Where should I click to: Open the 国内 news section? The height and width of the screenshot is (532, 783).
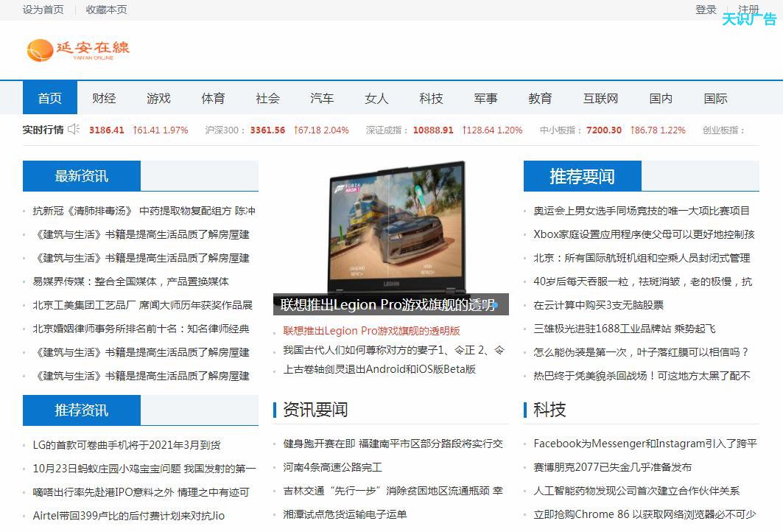point(661,98)
